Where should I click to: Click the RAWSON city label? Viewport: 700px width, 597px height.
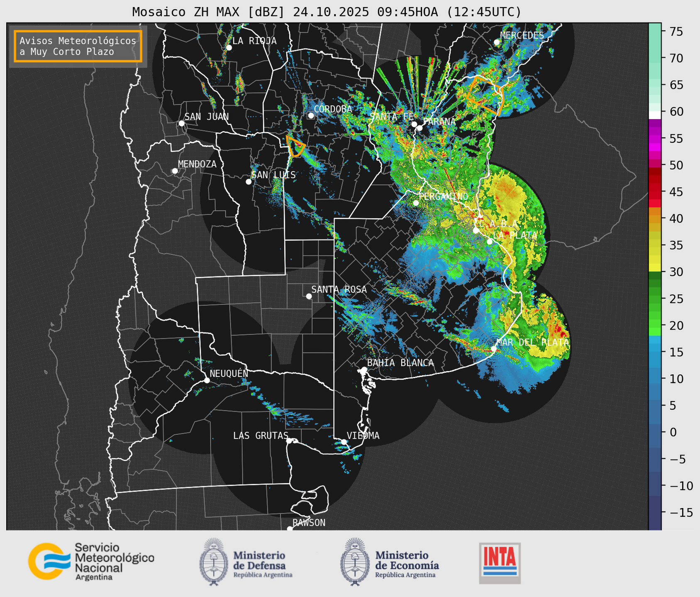click(x=309, y=523)
